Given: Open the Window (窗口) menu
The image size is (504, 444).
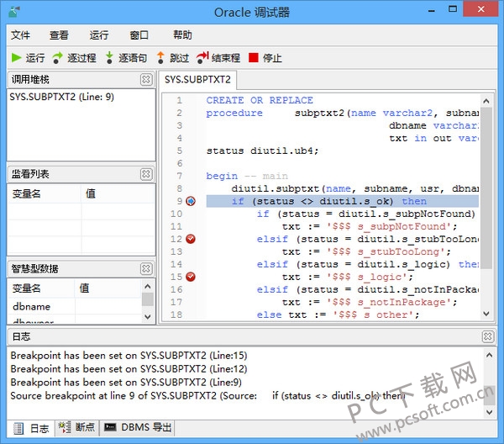Looking at the screenshot, I should click(x=139, y=34).
